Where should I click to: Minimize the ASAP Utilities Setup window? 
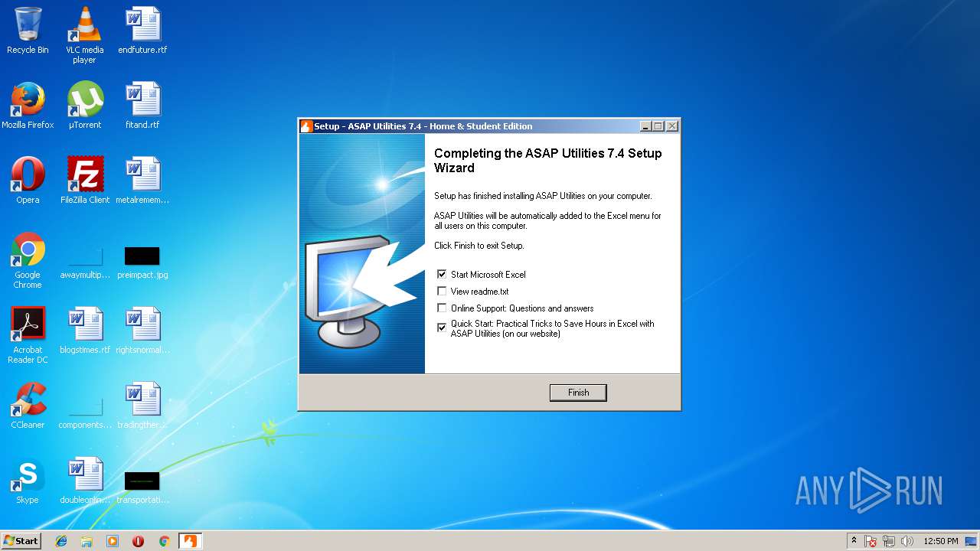[645, 126]
